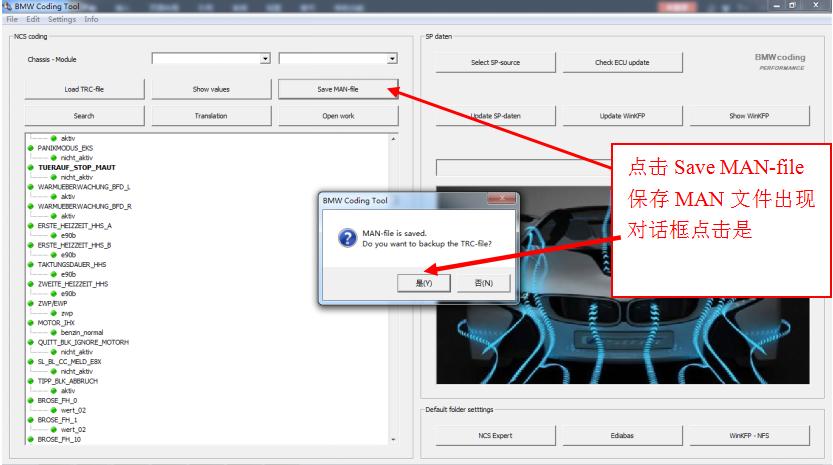
Task: Click Update SP-daten button
Action: 495,116
